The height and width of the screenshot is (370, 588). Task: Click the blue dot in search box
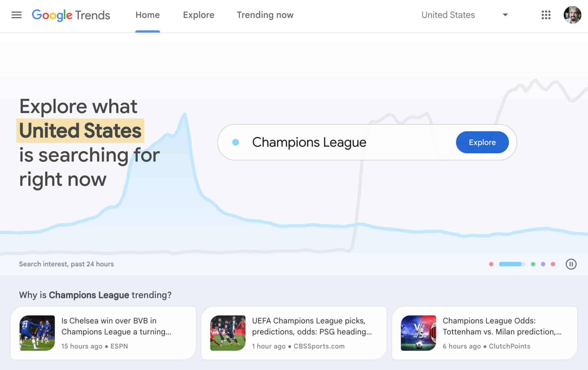[235, 142]
